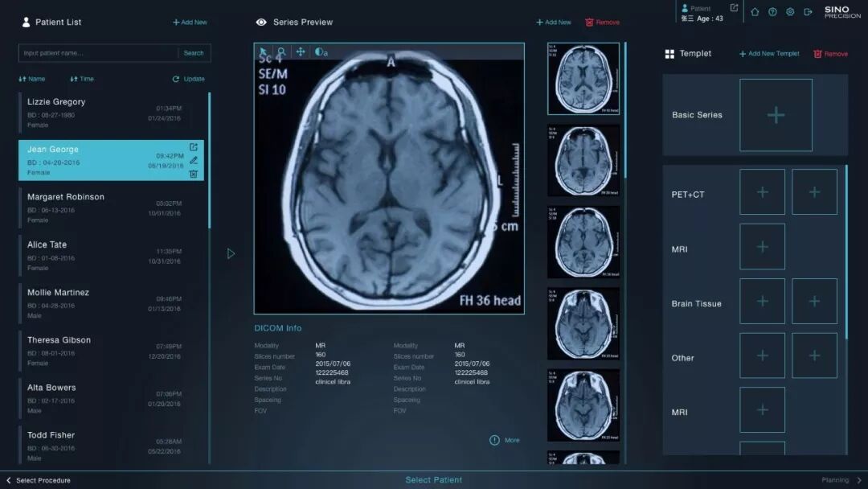Select the third brain slice thumbnail
This screenshot has height=489, width=868.
click(583, 242)
